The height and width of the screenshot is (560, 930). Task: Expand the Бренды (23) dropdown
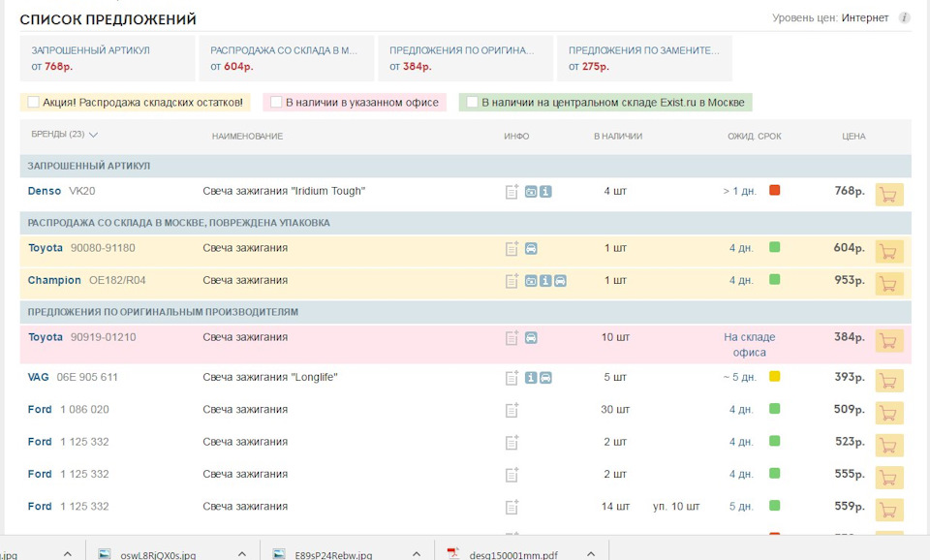click(x=65, y=135)
